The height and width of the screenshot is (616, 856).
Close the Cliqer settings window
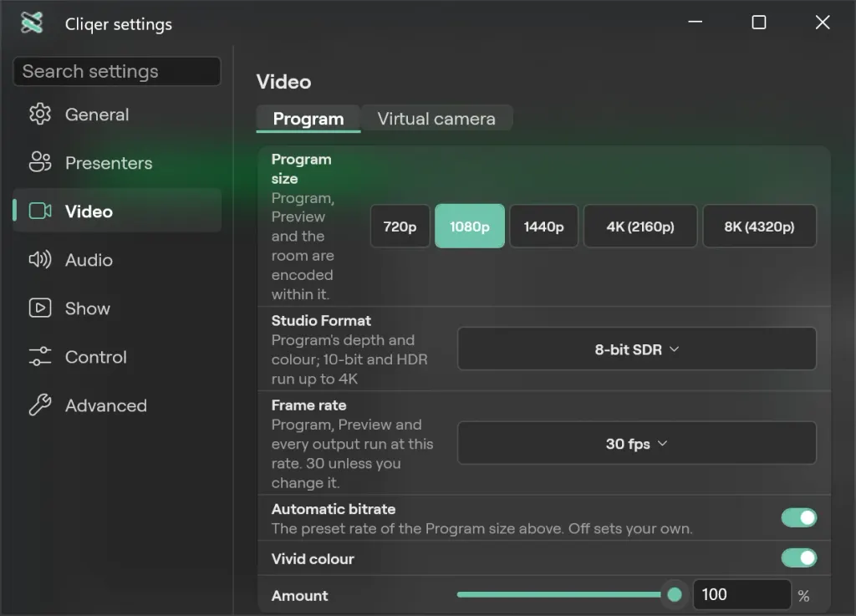click(823, 23)
